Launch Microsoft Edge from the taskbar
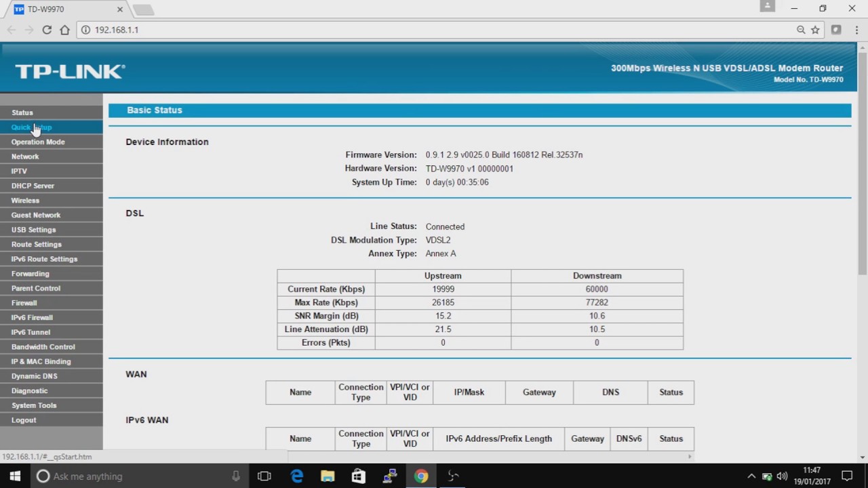868x488 pixels. coord(296,476)
